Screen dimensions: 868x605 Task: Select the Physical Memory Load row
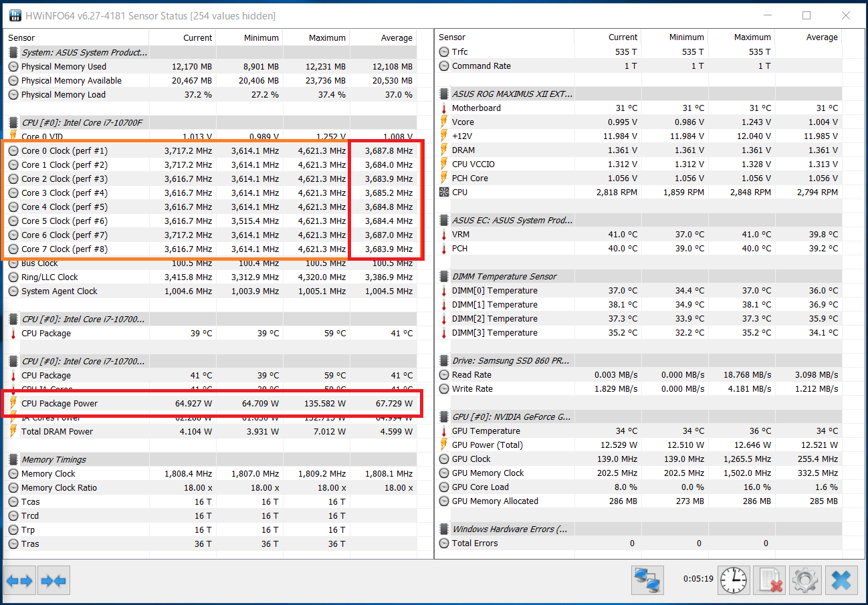coord(211,94)
